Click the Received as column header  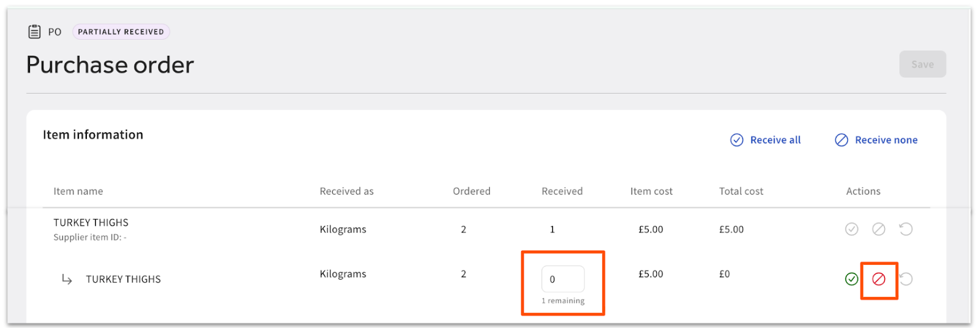pos(347,191)
